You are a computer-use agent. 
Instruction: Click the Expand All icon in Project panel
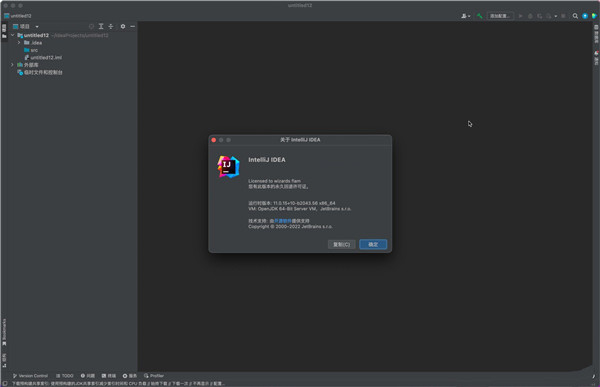(101, 26)
